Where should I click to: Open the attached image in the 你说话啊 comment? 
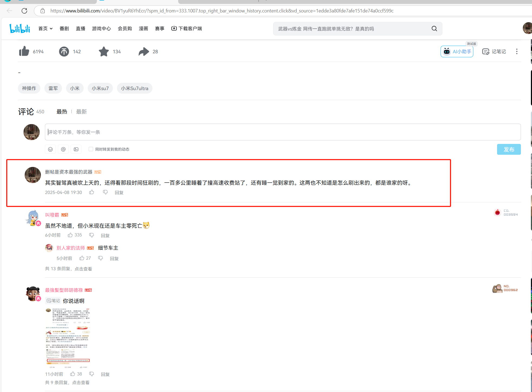pos(68,338)
